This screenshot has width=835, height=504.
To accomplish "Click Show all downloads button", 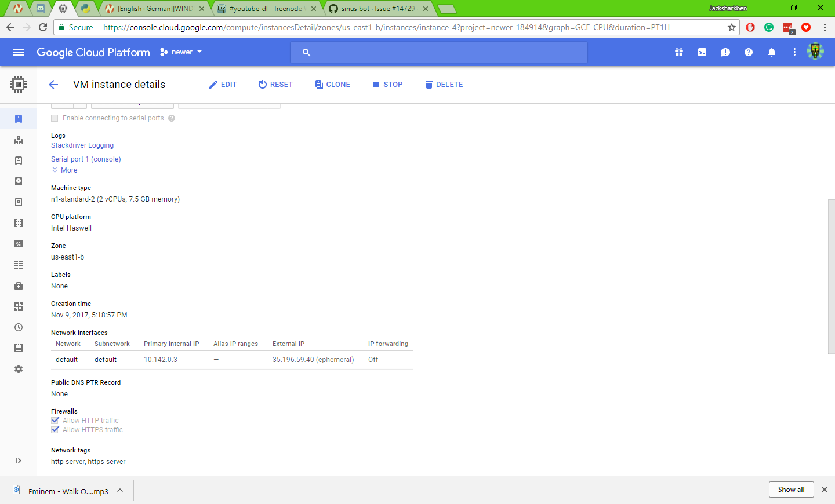I will click(792, 490).
